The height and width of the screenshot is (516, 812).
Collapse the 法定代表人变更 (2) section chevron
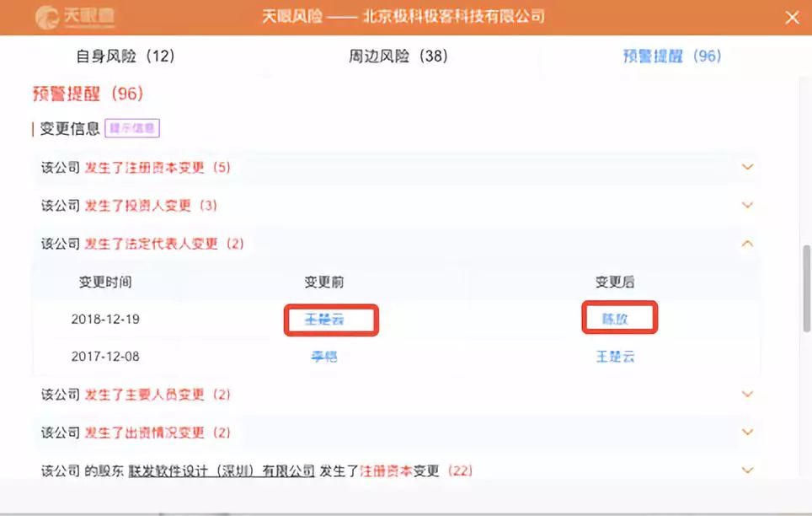(747, 243)
